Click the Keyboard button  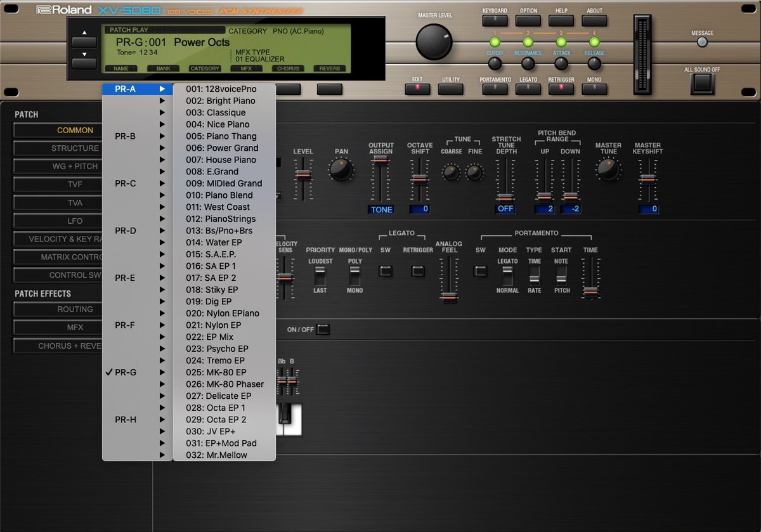[x=495, y=20]
